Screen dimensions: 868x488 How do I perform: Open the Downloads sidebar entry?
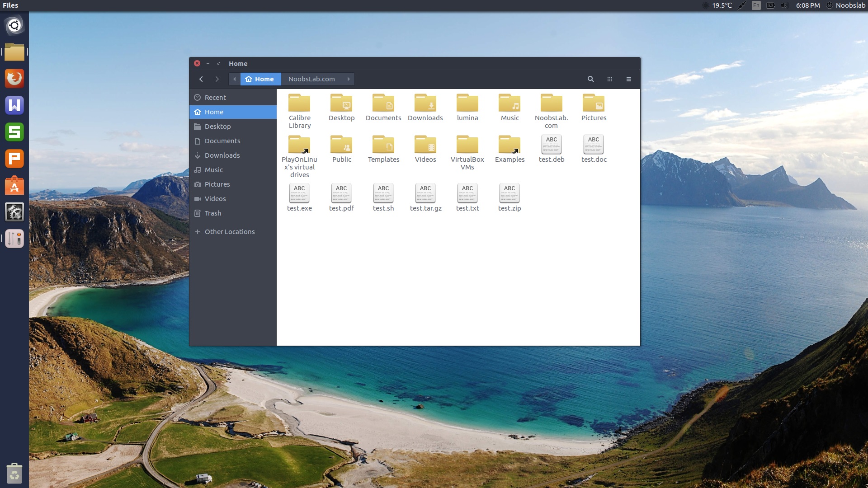(x=222, y=155)
